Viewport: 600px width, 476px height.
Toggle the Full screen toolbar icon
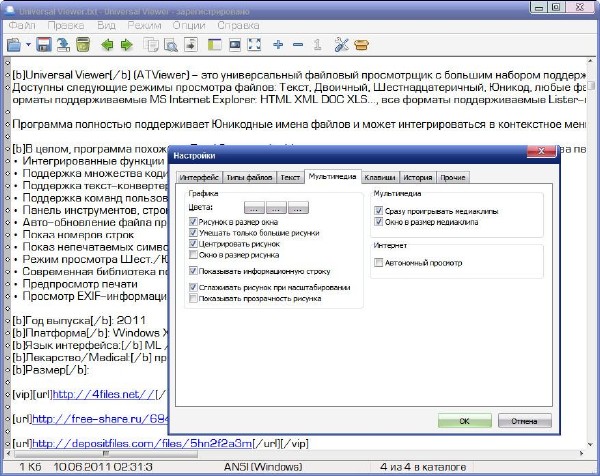point(255,45)
